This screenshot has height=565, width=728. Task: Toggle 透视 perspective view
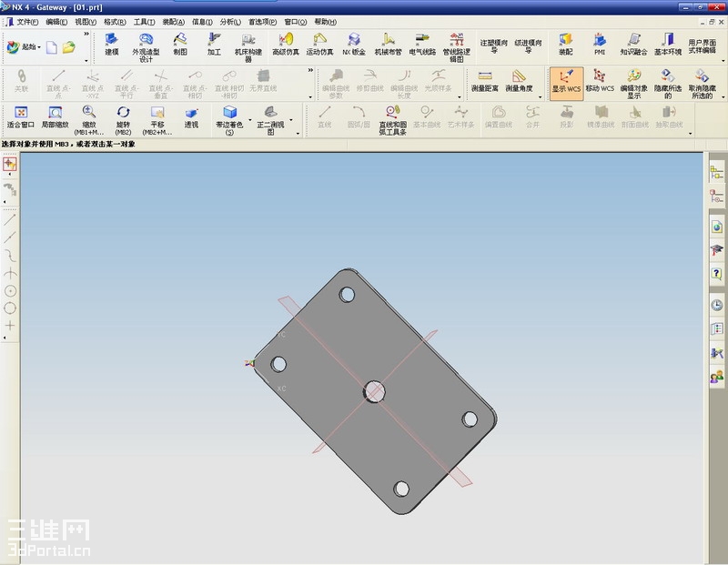pos(191,118)
